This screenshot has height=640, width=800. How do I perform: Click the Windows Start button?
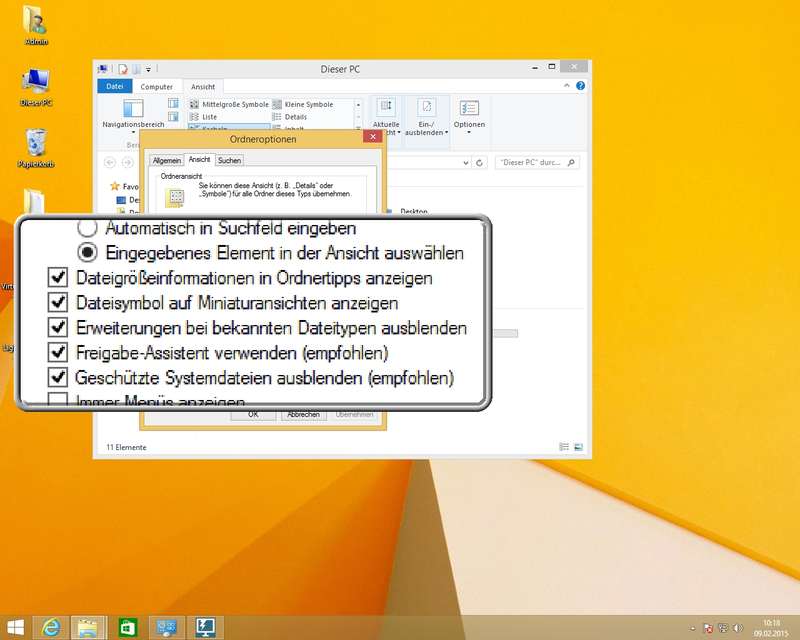pyautogui.click(x=14, y=627)
